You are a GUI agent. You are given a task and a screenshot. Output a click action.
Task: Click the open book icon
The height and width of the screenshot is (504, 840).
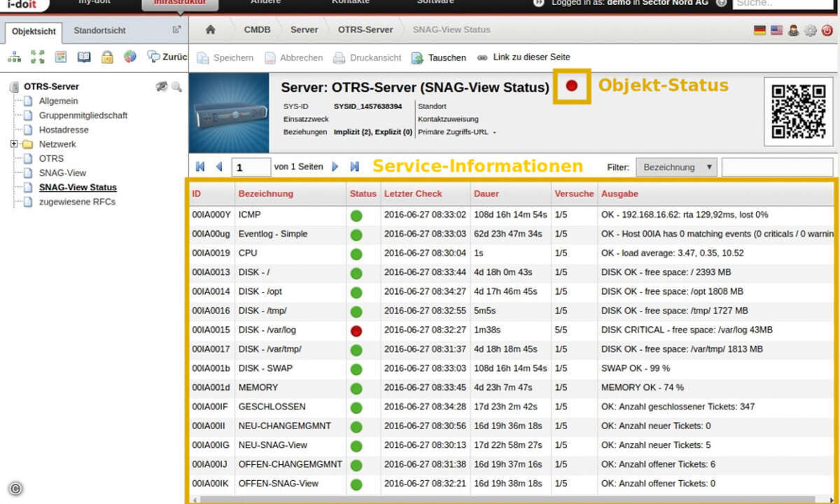tap(84, 57)
